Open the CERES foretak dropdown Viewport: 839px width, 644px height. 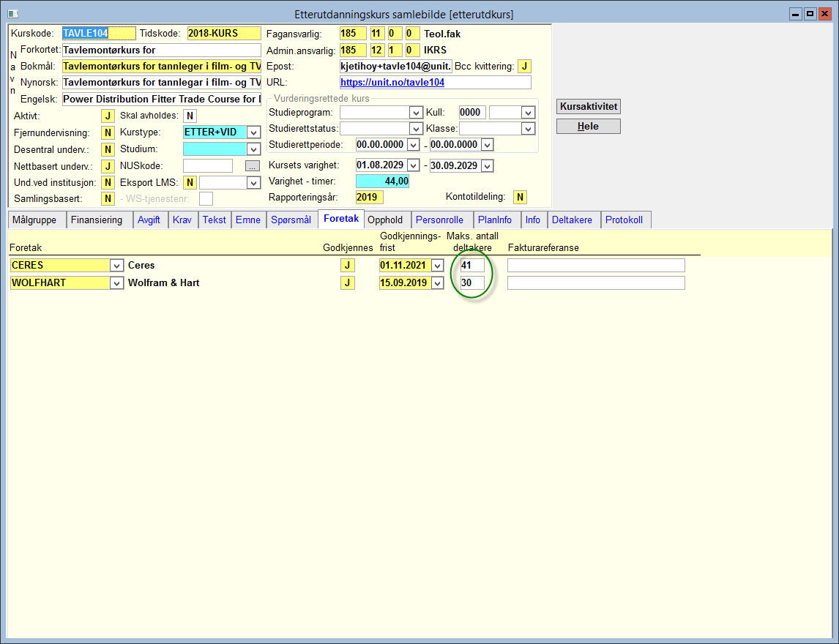(116, 266)
